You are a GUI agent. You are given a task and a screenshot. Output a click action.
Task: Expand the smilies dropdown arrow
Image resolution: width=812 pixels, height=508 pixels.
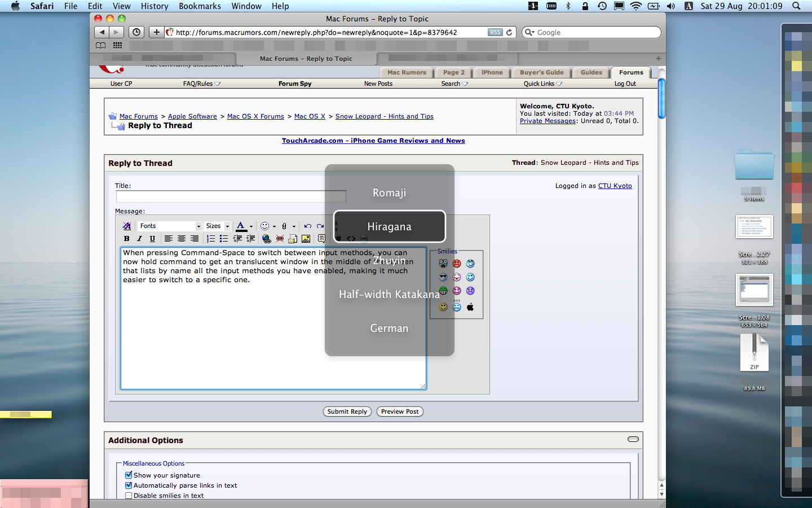coord(274,226)
